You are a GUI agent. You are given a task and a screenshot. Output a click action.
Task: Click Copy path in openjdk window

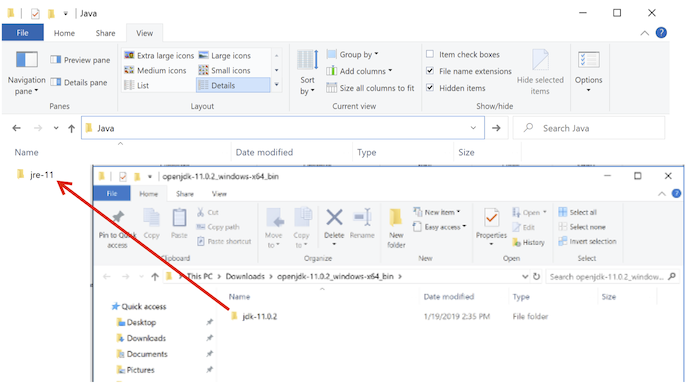218,227
